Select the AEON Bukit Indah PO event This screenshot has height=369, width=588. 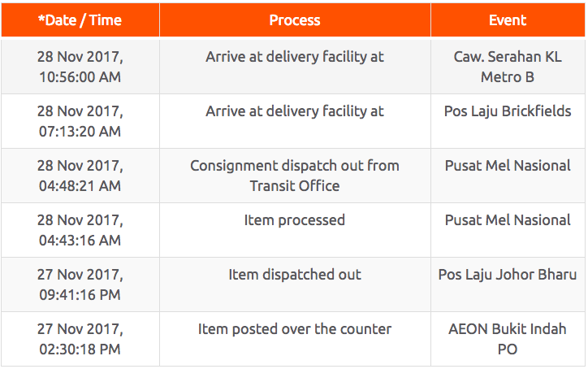coord(508,339)
